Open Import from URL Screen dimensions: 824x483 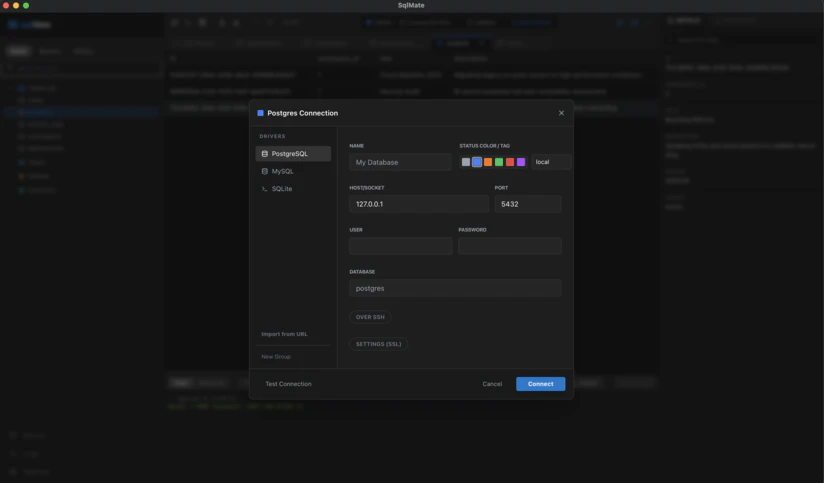click(284, 334)
